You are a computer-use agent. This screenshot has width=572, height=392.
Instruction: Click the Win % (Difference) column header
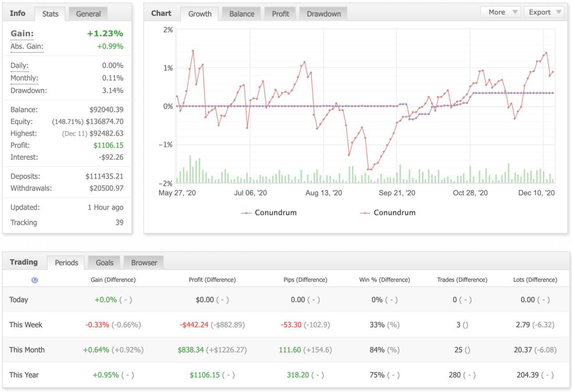point(384,280)
